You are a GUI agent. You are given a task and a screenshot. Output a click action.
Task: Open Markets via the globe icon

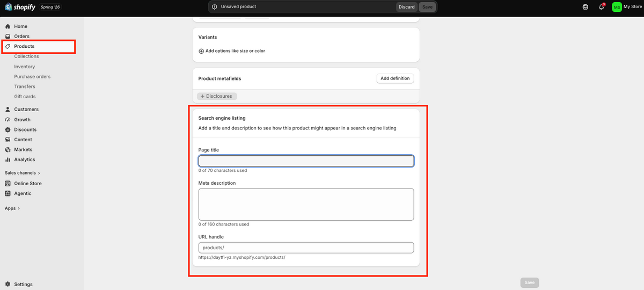(x=8, y=149)
